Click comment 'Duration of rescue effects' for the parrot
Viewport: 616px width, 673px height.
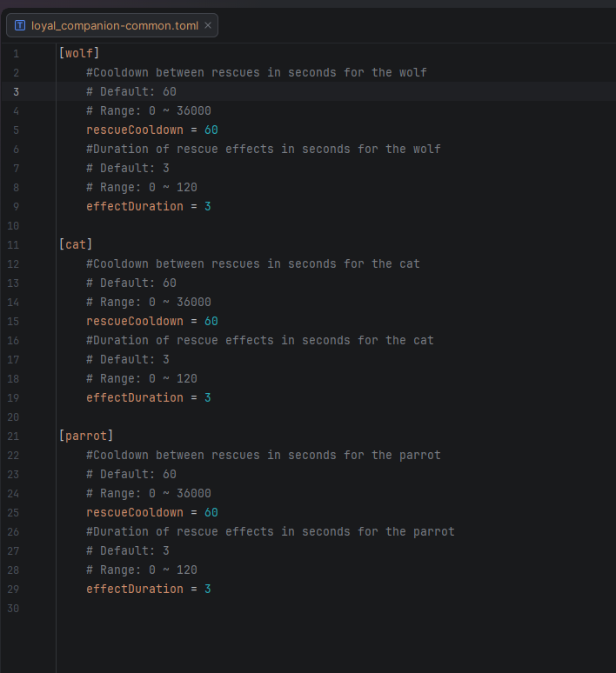(271, 532)
